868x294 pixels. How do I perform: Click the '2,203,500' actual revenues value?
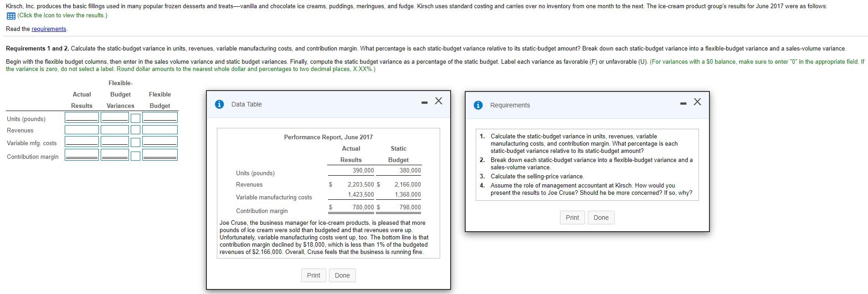[360, 184]
